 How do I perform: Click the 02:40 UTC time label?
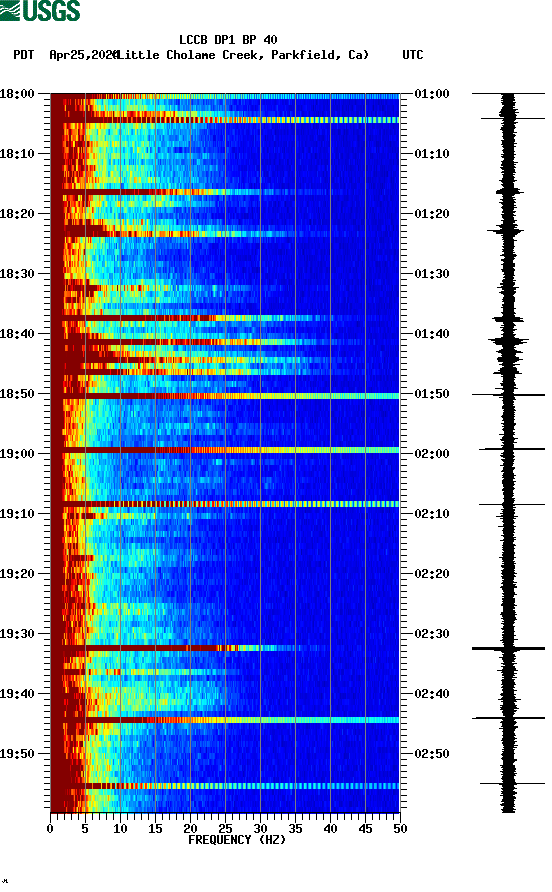click(432, 694)
